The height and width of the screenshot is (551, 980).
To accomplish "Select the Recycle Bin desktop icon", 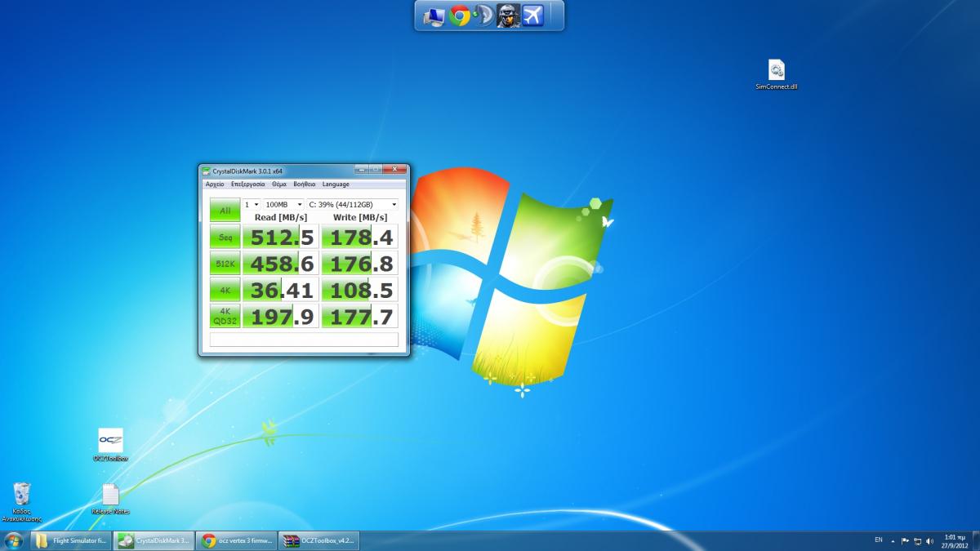I will pos(22,502).
